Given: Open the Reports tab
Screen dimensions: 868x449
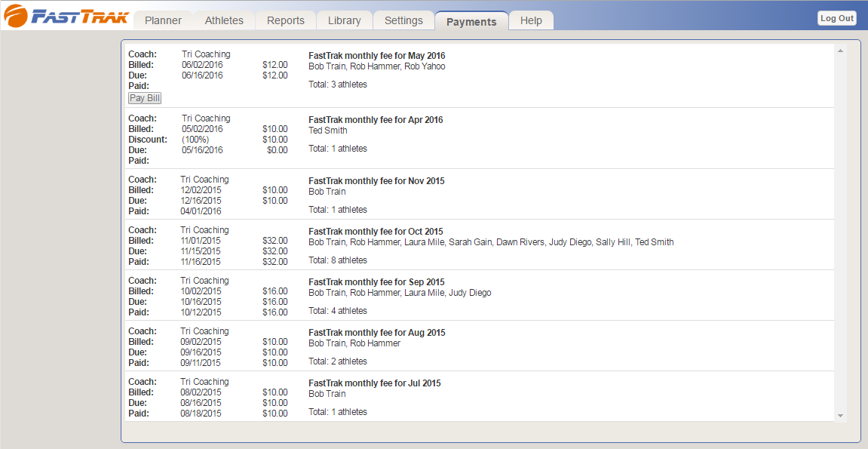Looking at the screenshot, I should tap(286, 20).
